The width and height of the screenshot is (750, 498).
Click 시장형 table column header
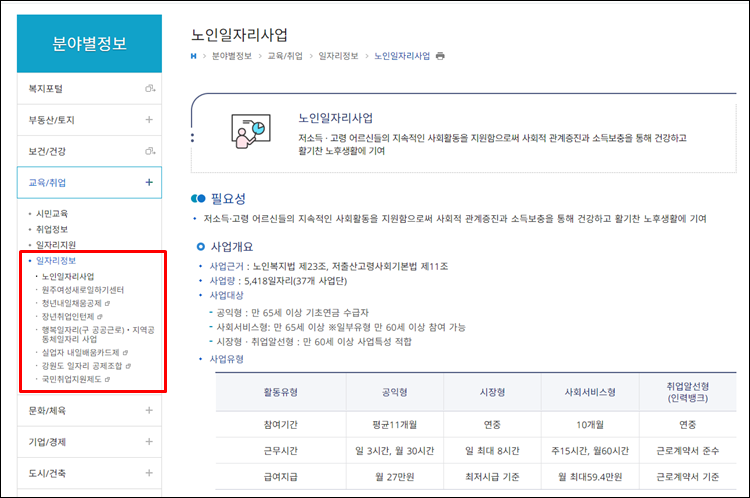click(x=492, y=392)
